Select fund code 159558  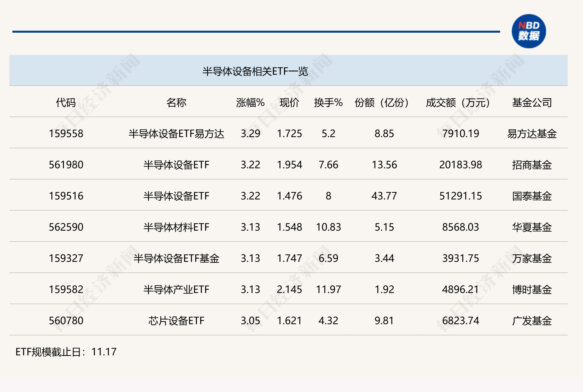(x=66, y=133)
